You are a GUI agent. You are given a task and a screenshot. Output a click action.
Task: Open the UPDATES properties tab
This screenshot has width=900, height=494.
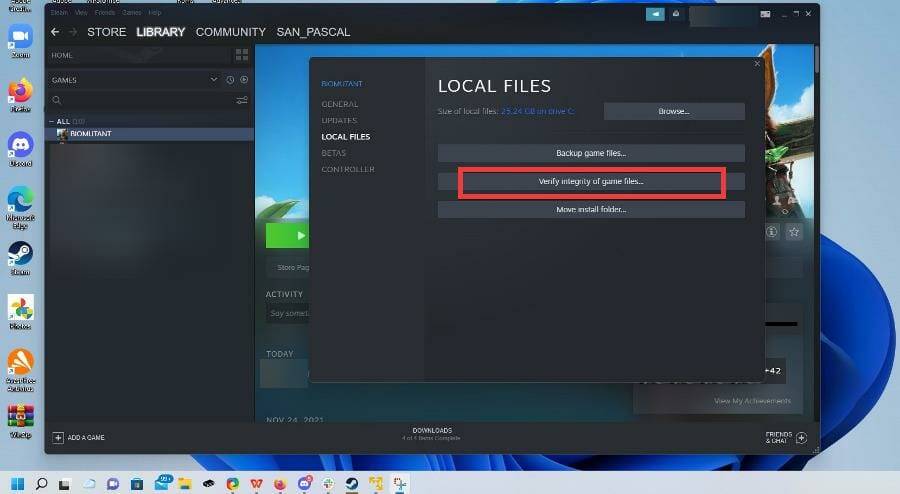339,120
